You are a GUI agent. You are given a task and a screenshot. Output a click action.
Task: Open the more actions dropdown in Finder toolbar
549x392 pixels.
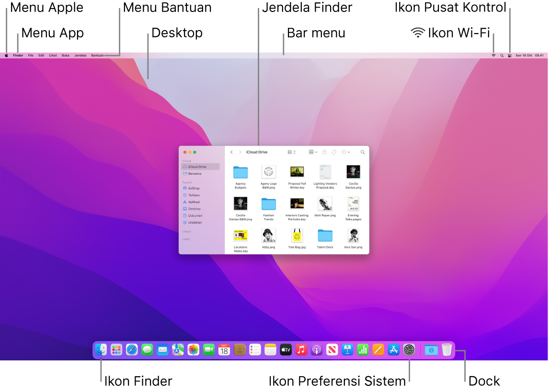346,152
